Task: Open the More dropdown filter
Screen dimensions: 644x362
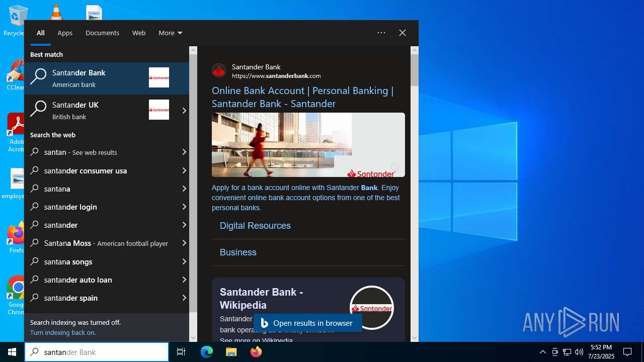Action: coord(171,33)
